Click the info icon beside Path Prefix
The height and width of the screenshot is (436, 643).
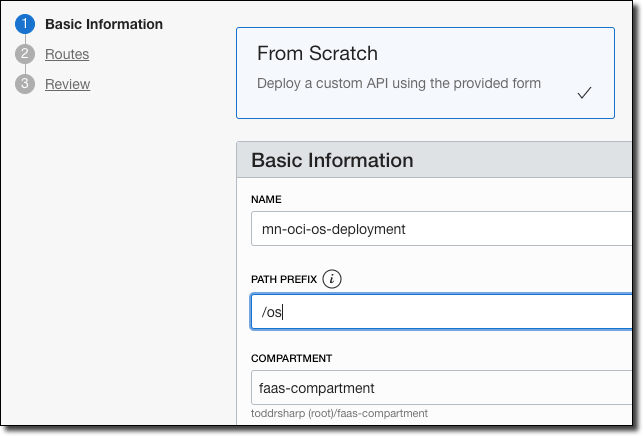pos(332,280)
